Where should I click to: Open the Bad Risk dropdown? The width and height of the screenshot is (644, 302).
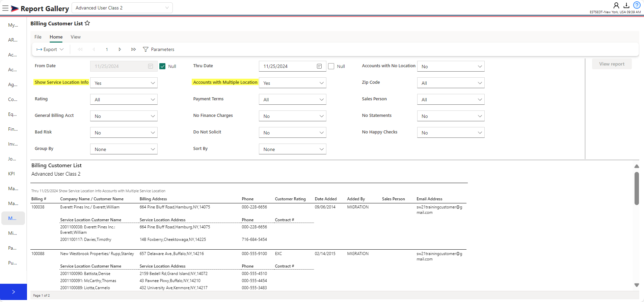[124, 132]
